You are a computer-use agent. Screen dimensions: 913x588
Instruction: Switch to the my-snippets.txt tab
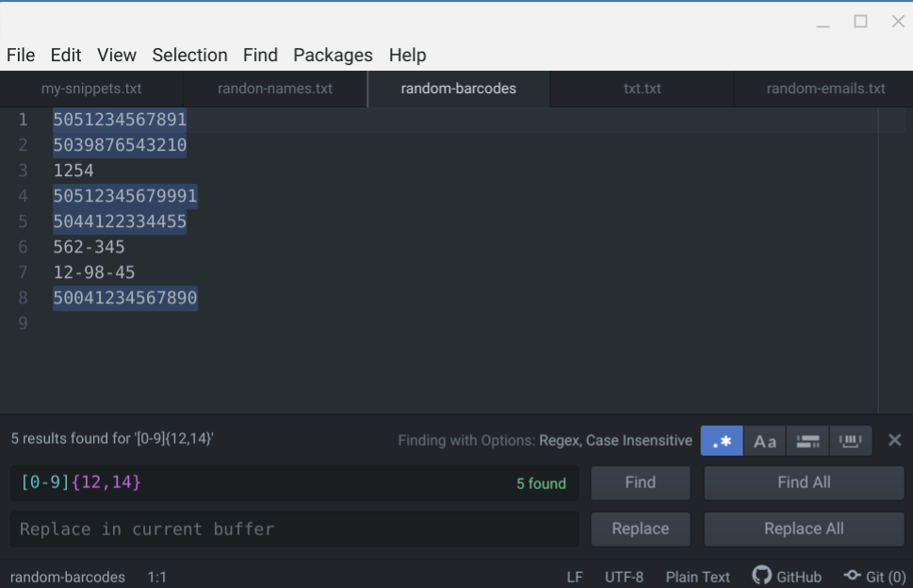pyautogui.click(x=91, y=89)
